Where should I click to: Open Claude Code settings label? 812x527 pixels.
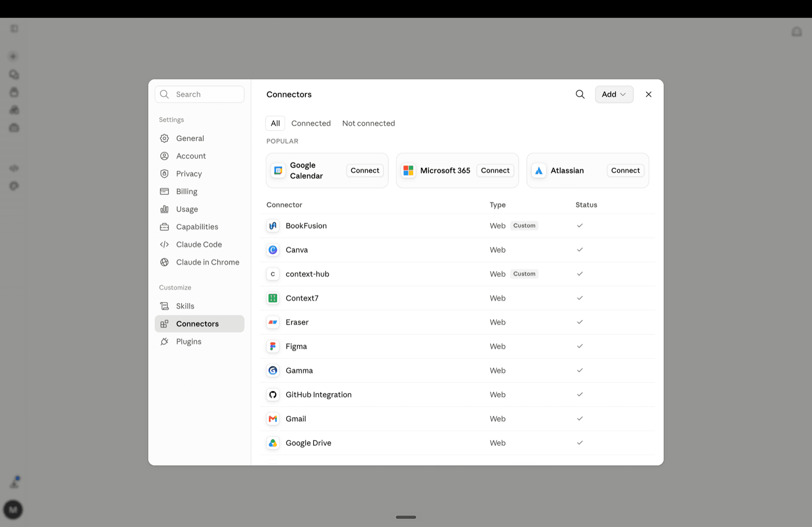199,244
